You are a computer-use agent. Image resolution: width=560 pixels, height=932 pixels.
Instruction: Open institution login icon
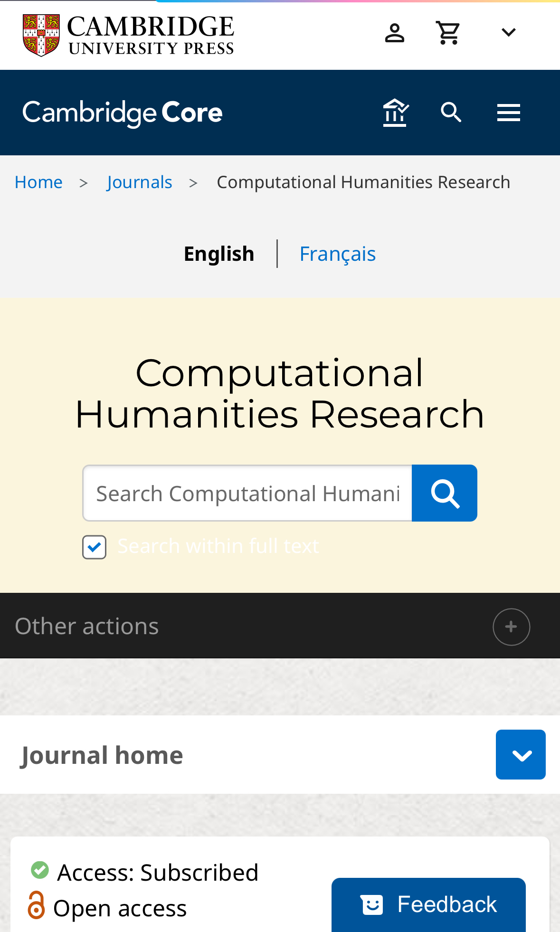(x=395, y=113)
